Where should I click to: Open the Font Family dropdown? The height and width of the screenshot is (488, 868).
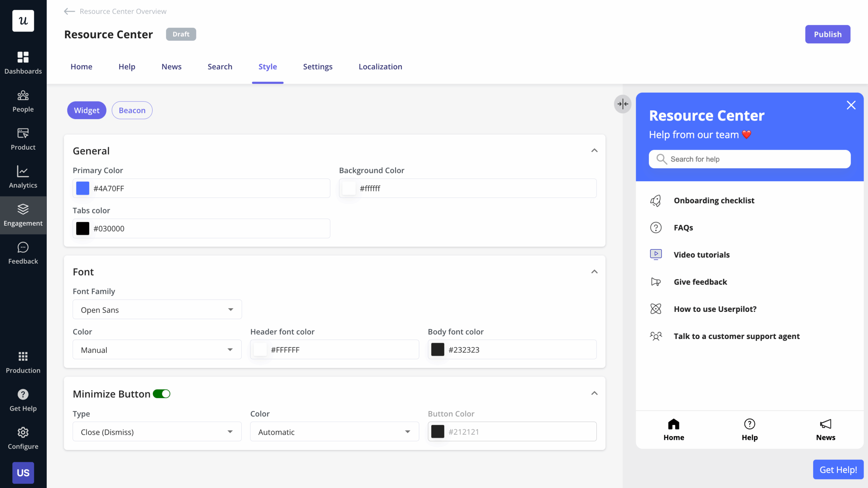click(x=157, y=309)
